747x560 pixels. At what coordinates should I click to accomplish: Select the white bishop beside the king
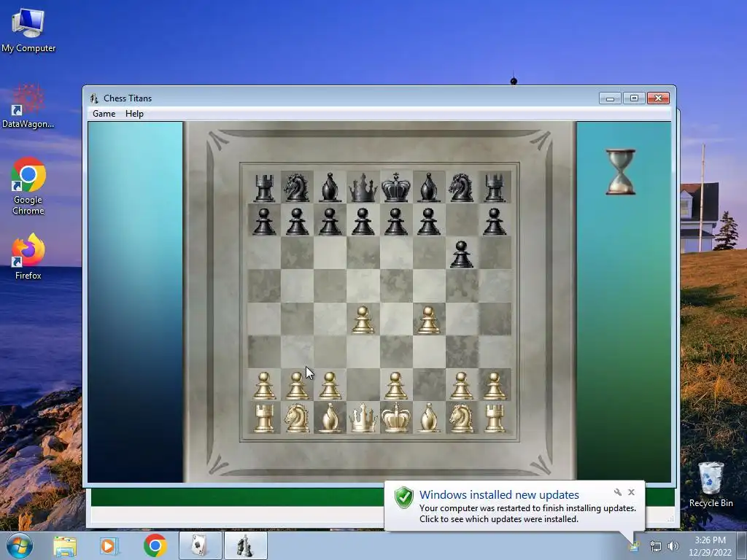(x=429, y=418)
